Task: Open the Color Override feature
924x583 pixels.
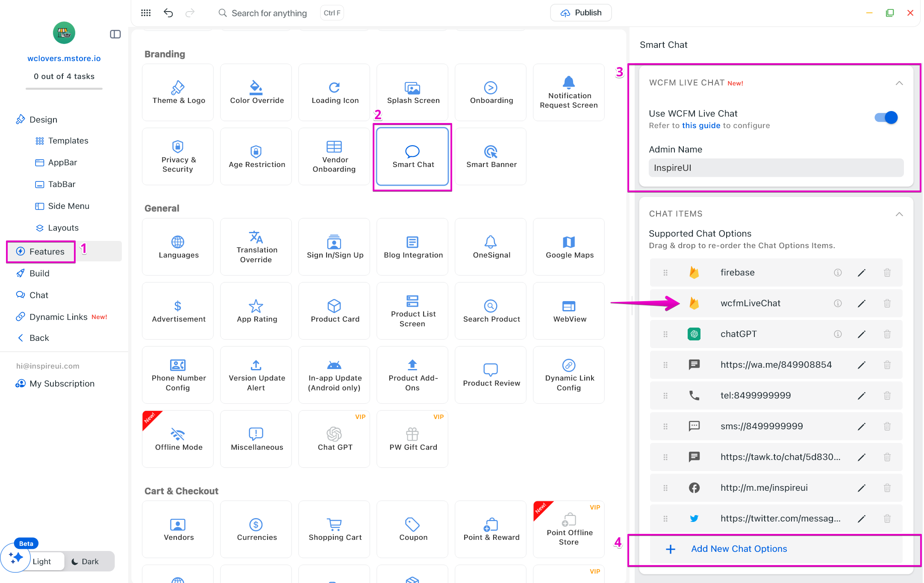Action: pyautogui.click(x=256, y=92)
